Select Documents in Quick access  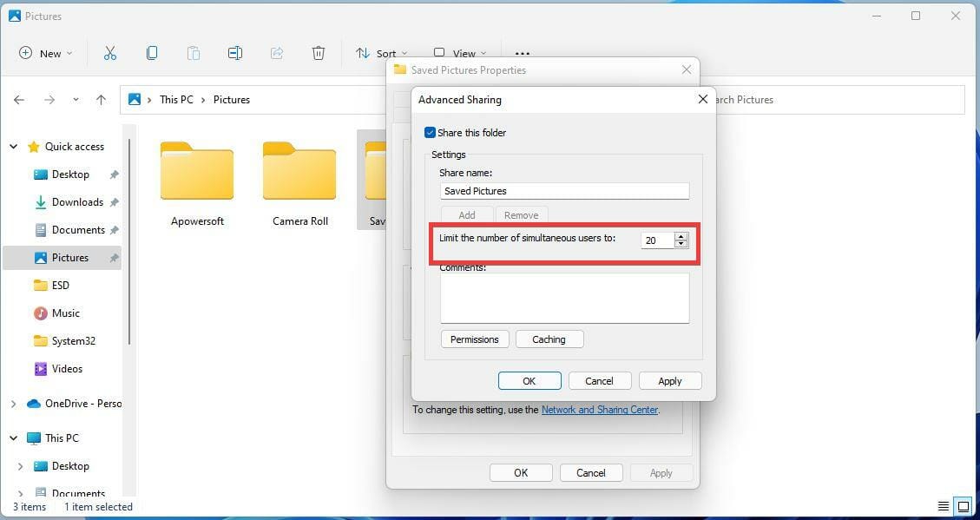click(x=78, y=230)
